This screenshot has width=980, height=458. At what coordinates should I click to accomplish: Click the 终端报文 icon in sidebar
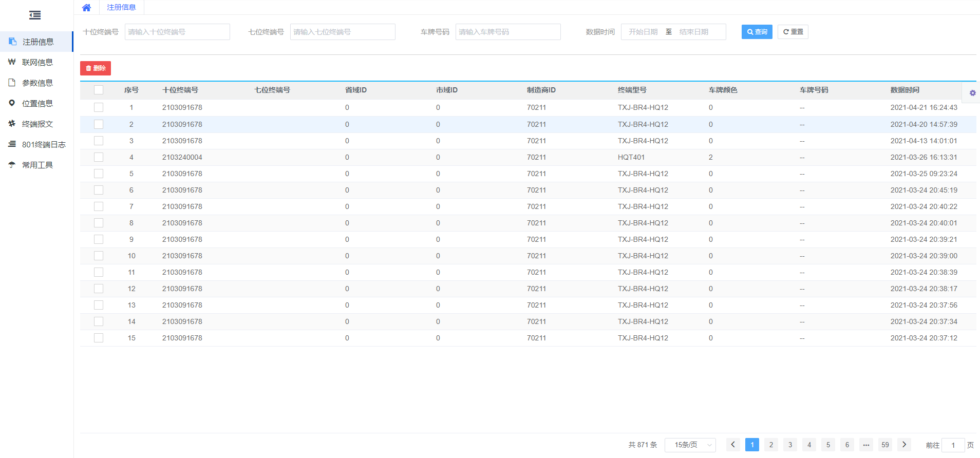[x=12, y=123]
